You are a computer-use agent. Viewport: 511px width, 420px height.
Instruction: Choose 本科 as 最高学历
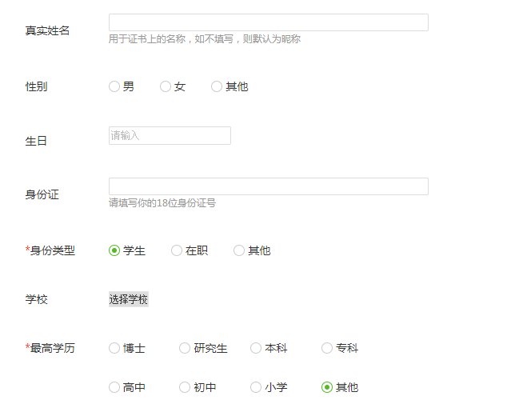pyautogui.click(x=256, y=348)
